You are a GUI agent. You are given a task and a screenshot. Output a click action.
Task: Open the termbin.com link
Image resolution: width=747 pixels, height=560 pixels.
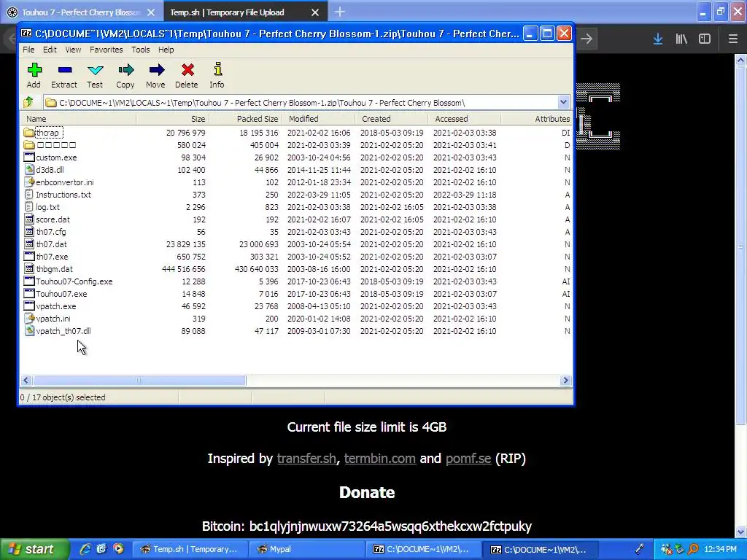[379, 459]
